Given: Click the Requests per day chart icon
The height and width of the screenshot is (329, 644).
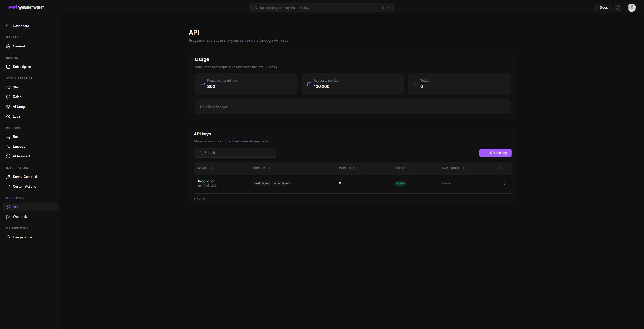Looking at the screenshot, I should (309, 84).
